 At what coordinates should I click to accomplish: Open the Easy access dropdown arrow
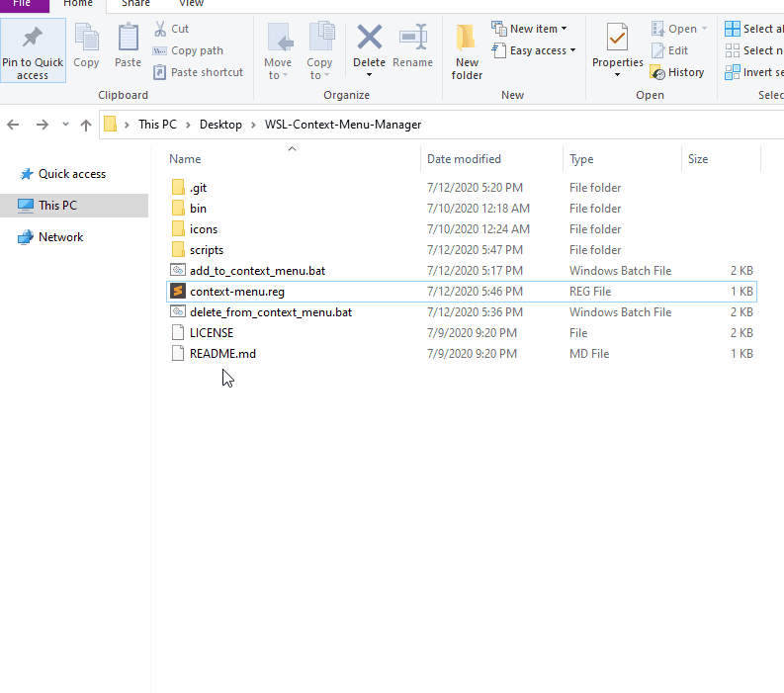tap(573, 50)
